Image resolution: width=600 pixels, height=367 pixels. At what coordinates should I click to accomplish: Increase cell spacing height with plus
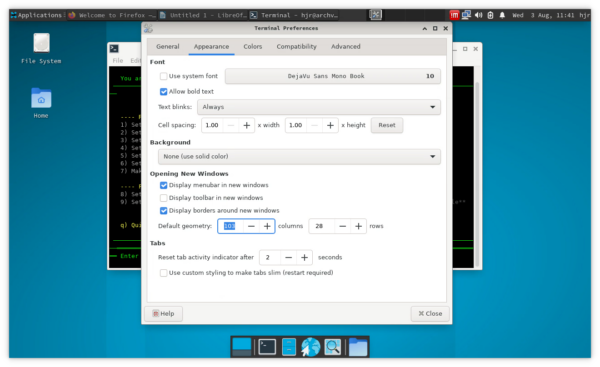coord(330,125)
